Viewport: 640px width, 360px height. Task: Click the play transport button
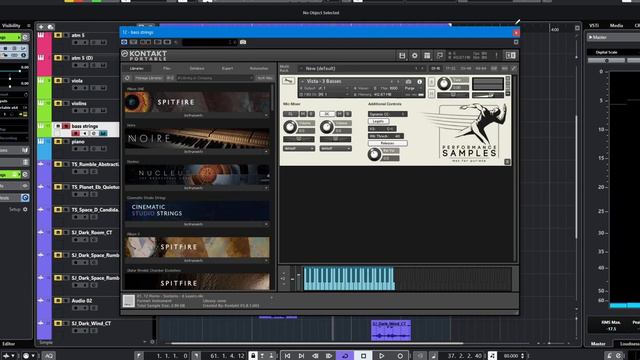[382, 356]
